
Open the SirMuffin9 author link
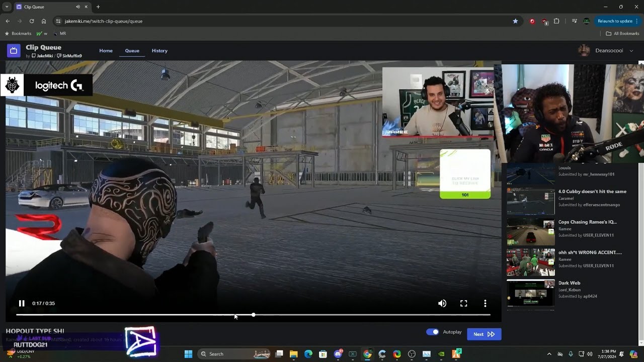[69, 56]
